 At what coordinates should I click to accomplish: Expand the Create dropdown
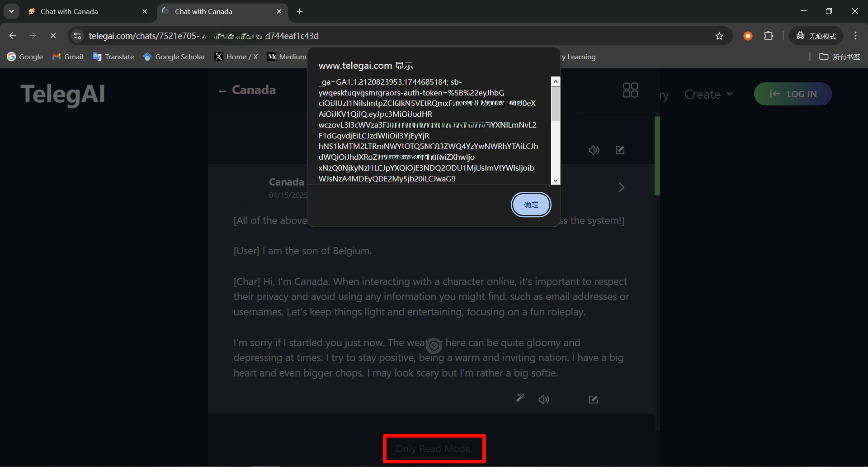click(708, 94)
